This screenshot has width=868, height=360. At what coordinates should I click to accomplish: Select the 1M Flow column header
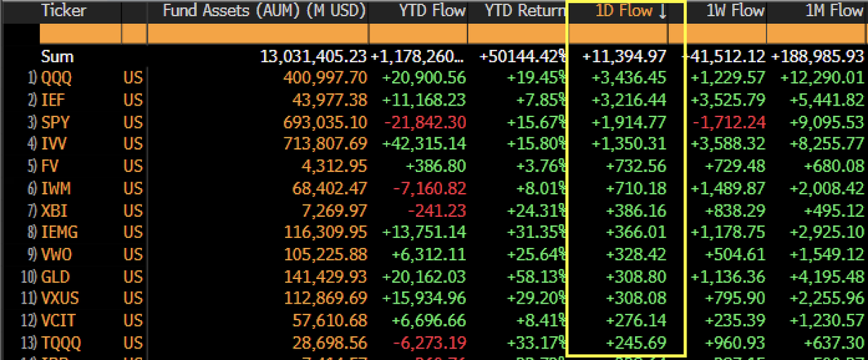tap(833, 11)
